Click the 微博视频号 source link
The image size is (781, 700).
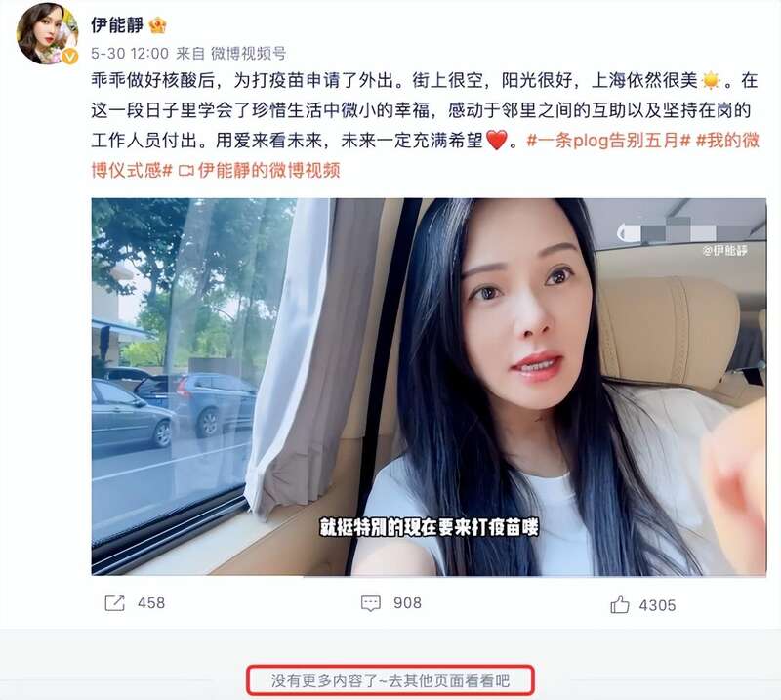[x=249, y=54]
